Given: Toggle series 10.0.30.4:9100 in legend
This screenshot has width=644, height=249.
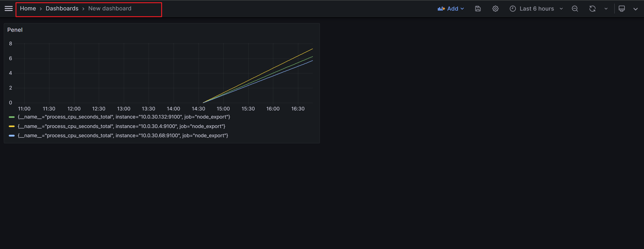Looking at the screenshot, I should (121, 126).
